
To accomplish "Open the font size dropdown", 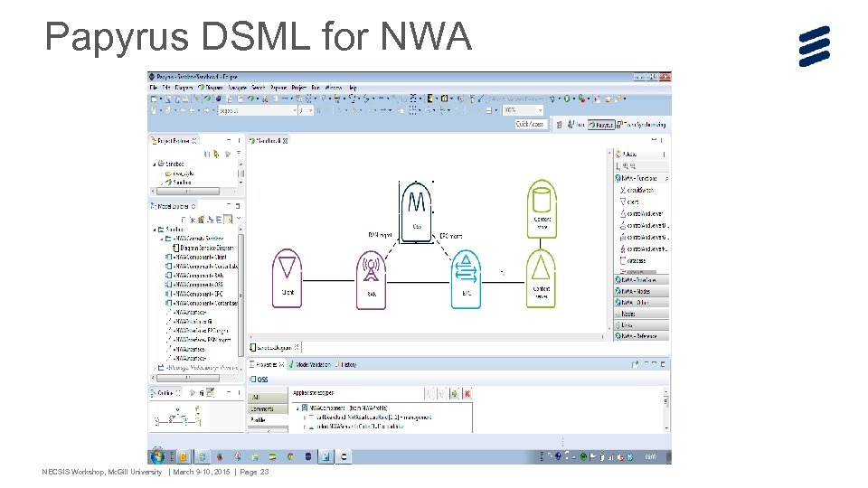I will 310,110.
